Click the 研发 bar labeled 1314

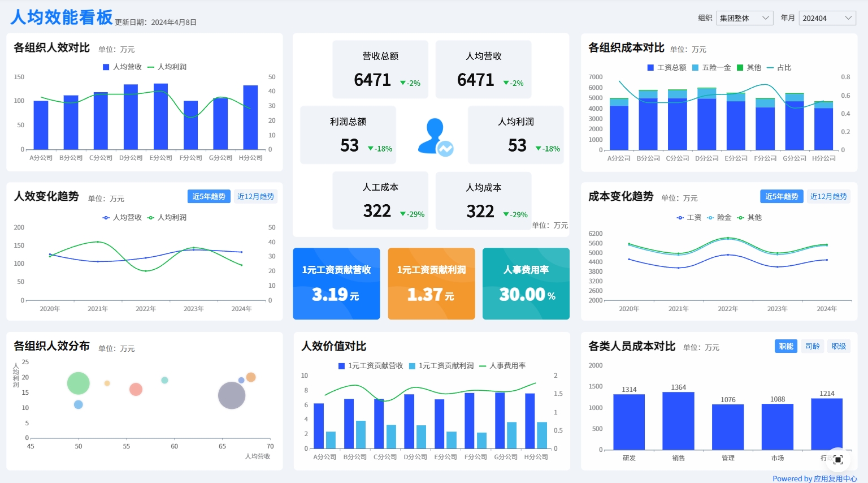pyautogui.click(x=629, y=422)
